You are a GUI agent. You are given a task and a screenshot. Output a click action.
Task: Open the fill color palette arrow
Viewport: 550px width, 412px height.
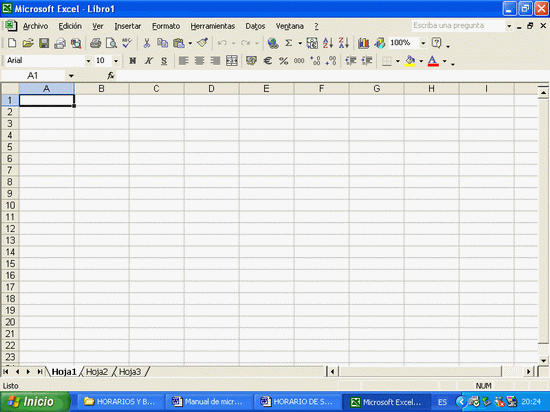point(421,61)
